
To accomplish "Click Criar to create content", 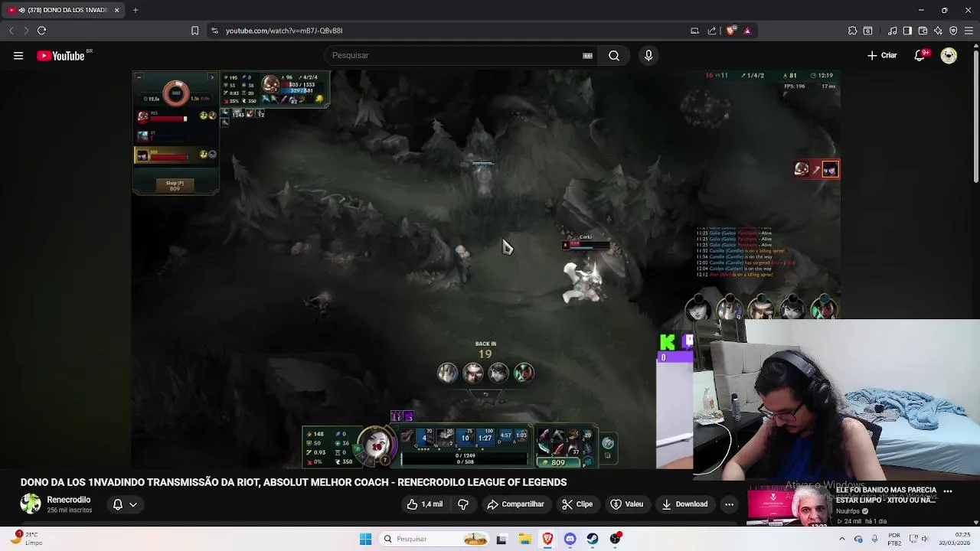I will [x=882, y=55].
